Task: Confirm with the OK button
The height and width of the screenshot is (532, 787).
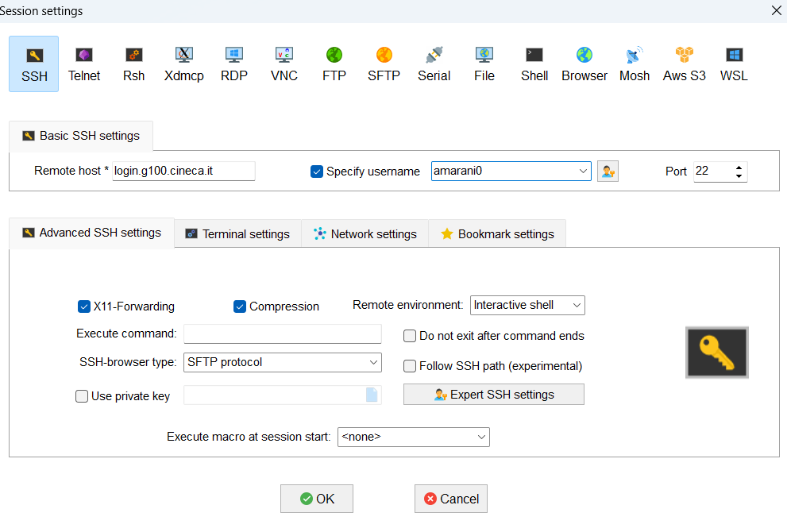Action: point(317,499)
